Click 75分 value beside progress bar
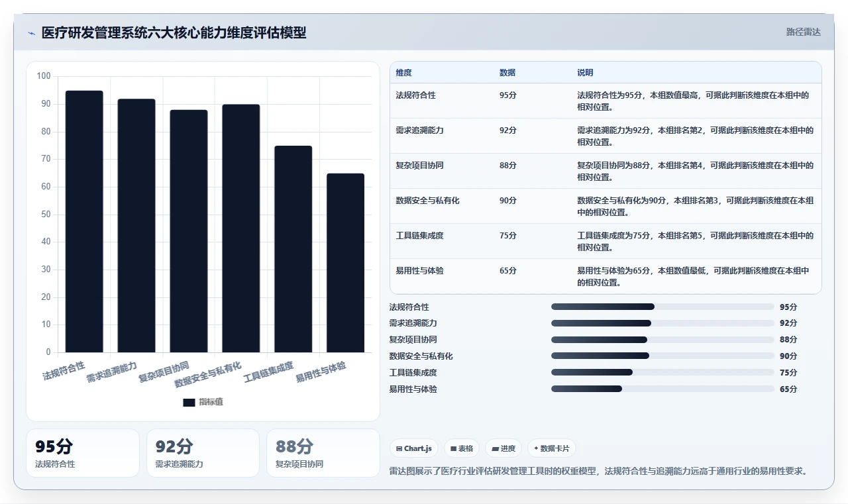848x504 pixels. pos(788,372)
